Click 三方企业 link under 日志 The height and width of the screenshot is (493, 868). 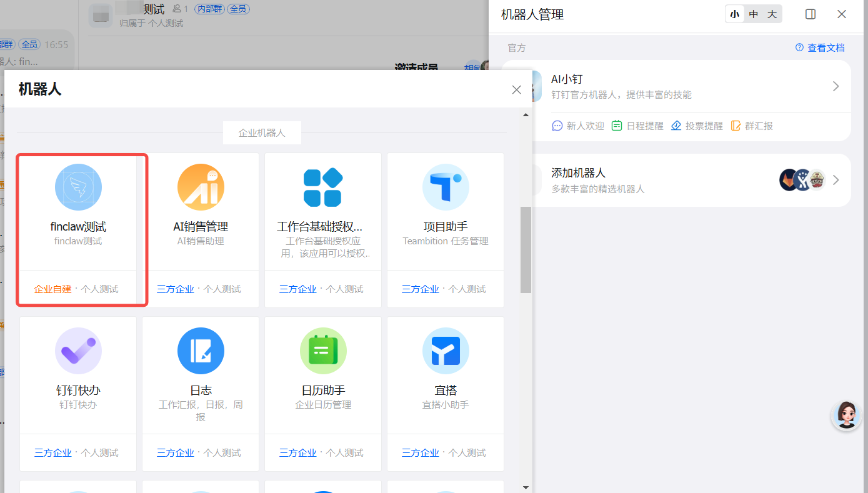tap(176, 452)
